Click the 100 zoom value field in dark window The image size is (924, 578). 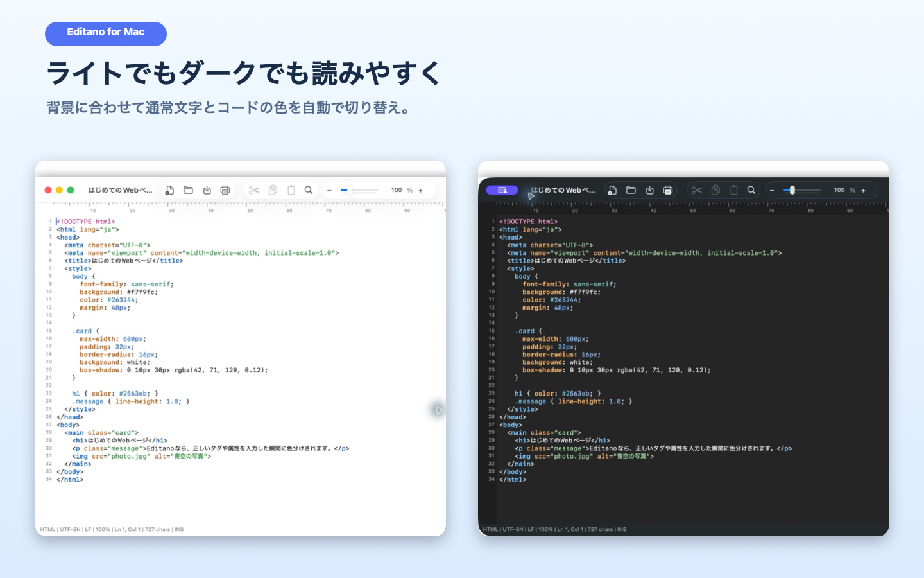839,190
